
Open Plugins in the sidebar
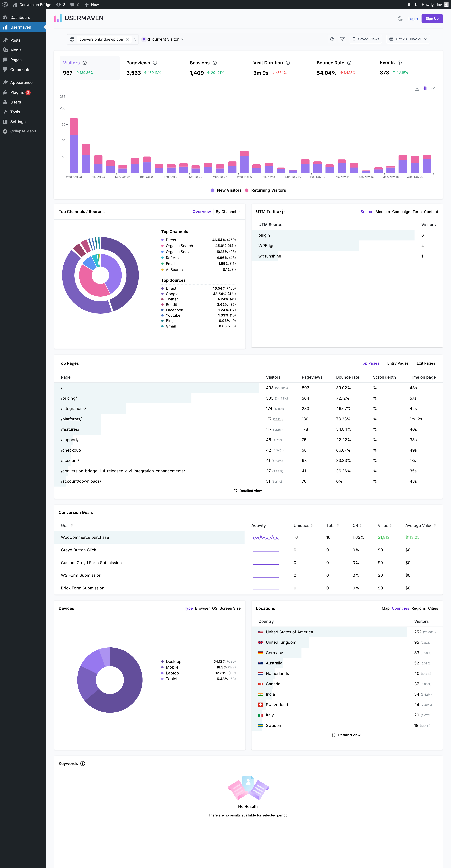tap(23, 92)
